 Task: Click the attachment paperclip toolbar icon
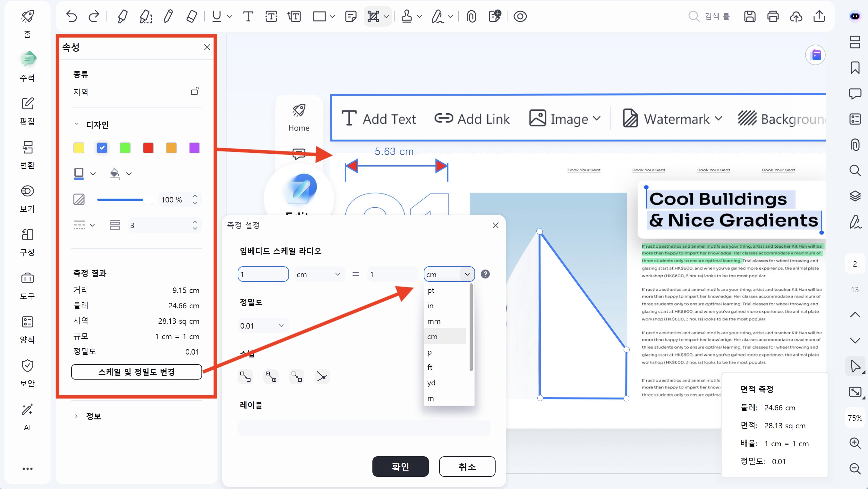coord(472,16)
